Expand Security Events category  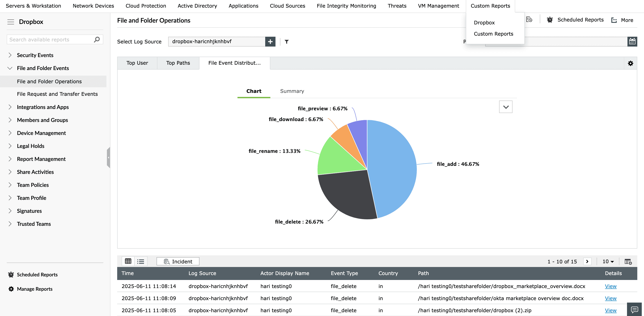(10, 55)
